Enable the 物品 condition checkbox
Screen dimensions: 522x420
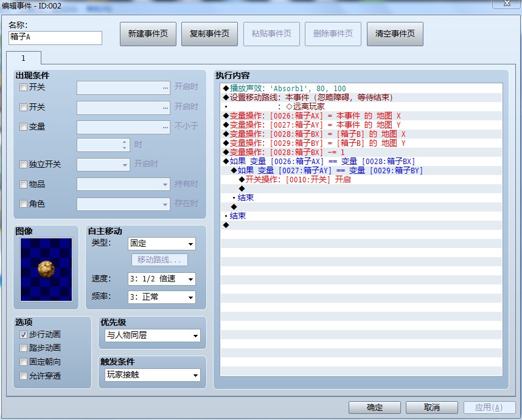tap(23, 184)
